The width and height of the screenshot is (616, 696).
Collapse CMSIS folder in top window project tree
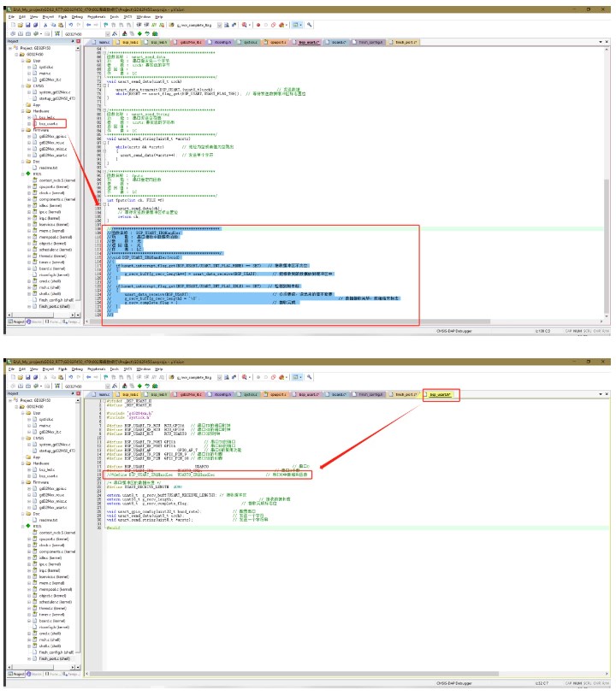(23, 86)
